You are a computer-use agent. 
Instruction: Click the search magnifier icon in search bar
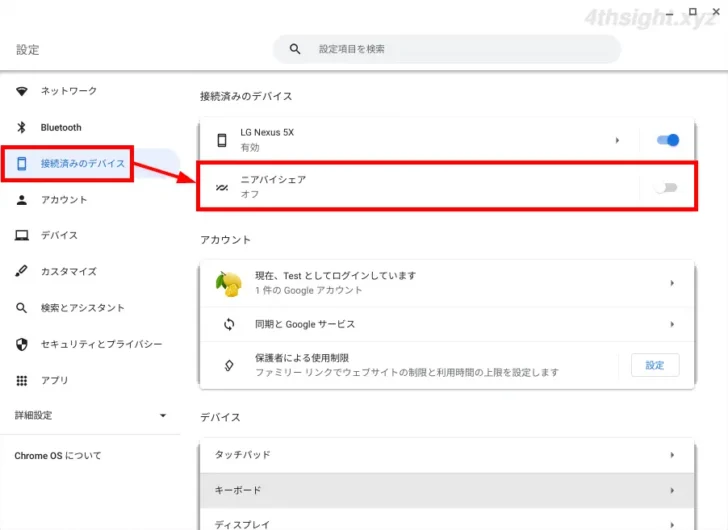click(x=295, y=49)
